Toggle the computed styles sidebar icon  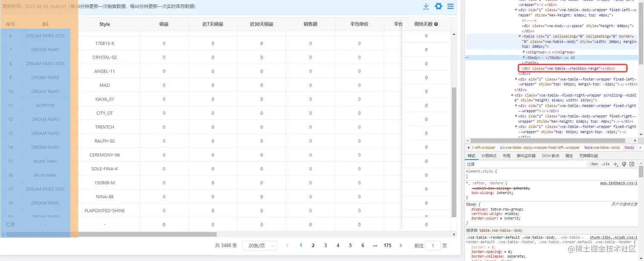(632, 164)
